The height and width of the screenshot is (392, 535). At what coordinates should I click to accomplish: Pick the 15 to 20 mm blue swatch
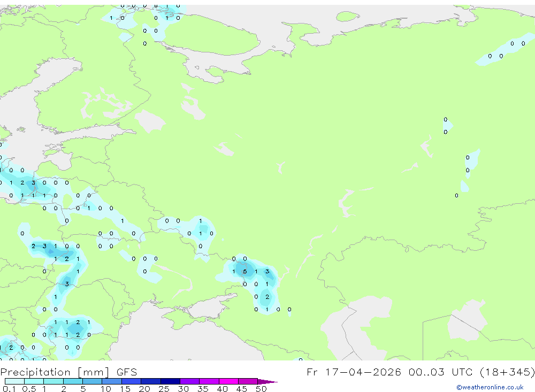coord(132,381)
